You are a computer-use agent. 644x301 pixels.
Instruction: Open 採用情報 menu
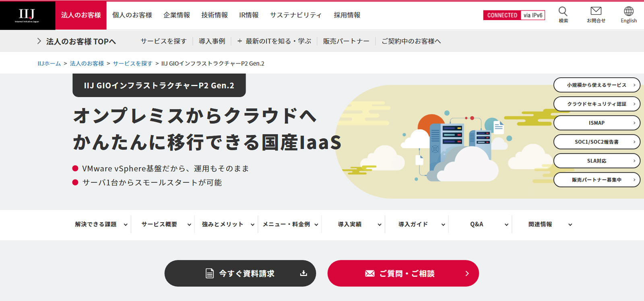tap(347, 15)
